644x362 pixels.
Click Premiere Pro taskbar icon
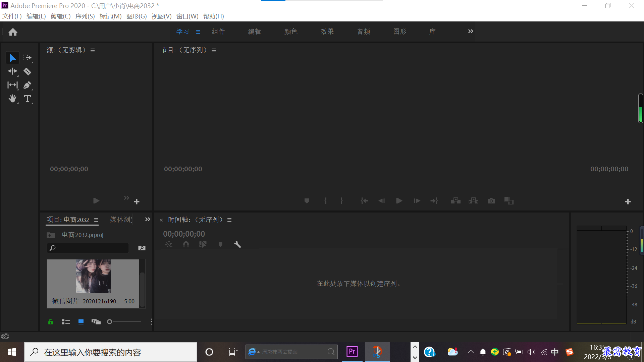click(352, 352)
